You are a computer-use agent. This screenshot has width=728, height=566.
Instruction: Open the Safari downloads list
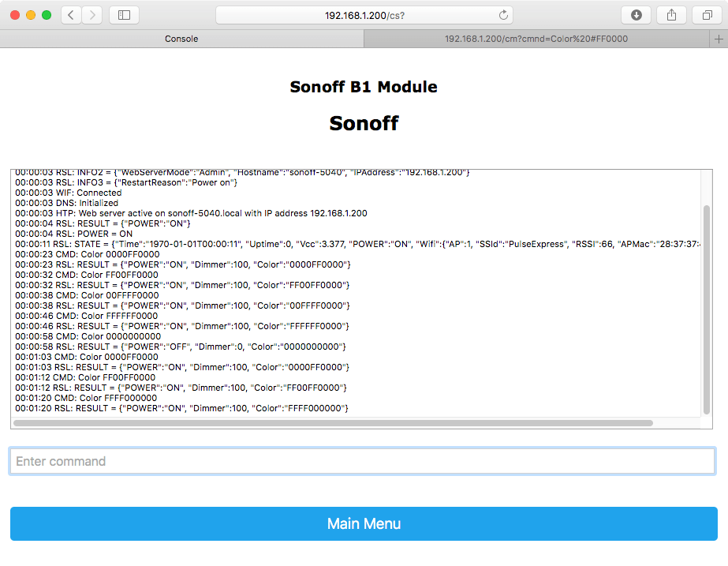(636, 15)
